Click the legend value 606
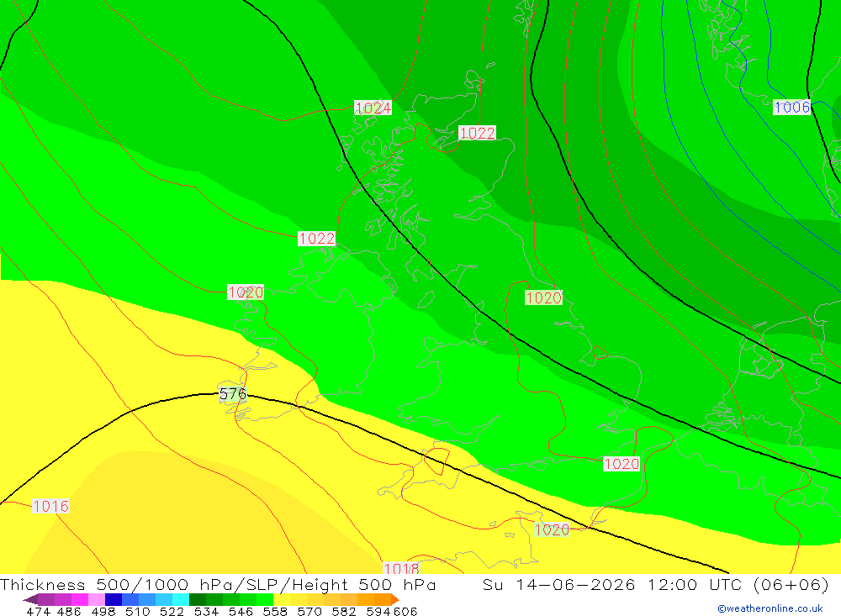This screenshot has height=616, width=841. click(405, 612)
